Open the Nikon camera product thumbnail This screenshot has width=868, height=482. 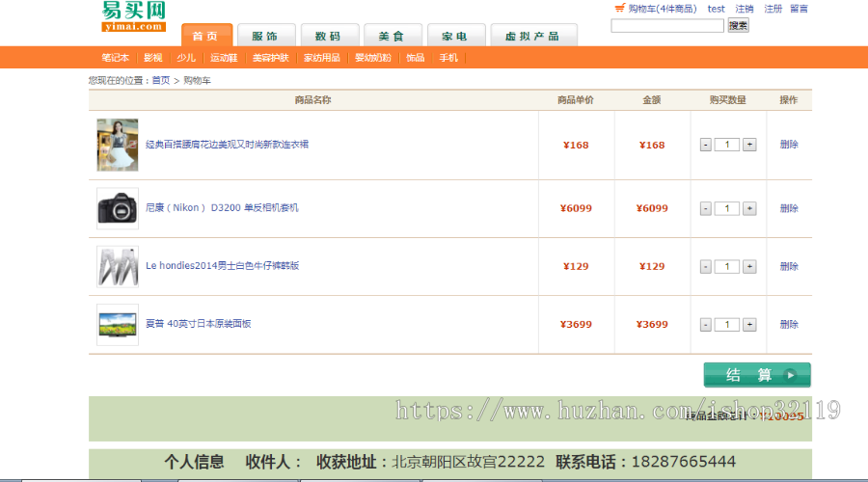click(118, 208)
